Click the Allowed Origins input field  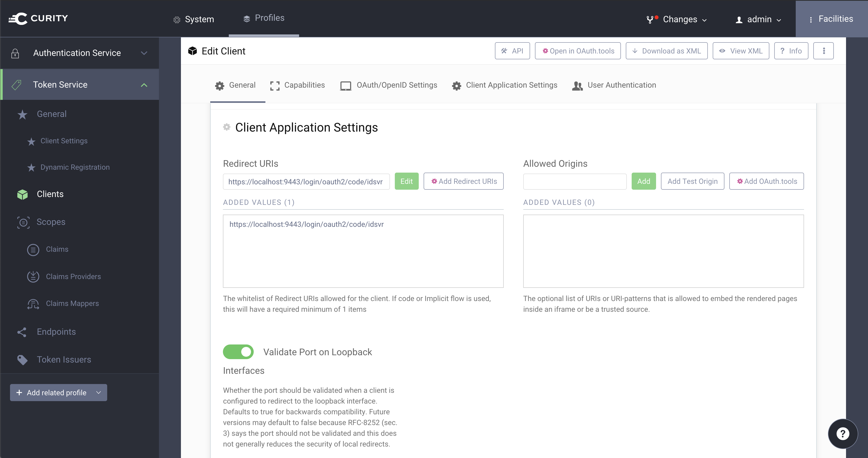(575, 181)
